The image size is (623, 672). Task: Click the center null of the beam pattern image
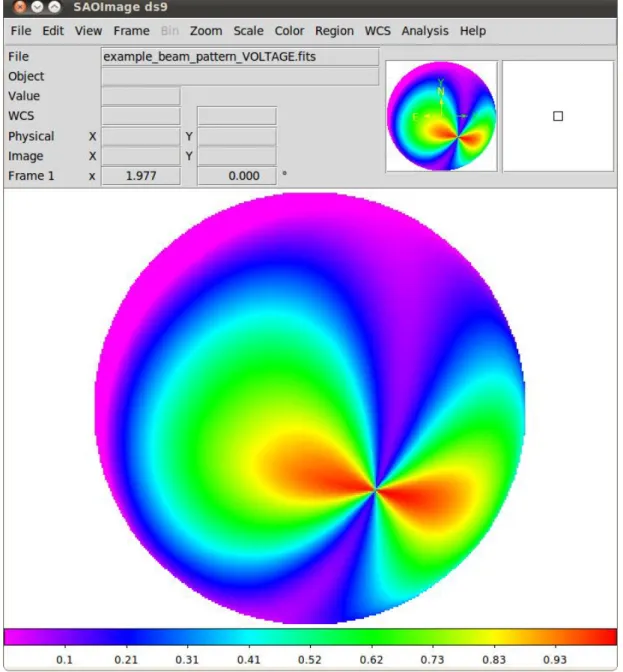pos(375,489)
